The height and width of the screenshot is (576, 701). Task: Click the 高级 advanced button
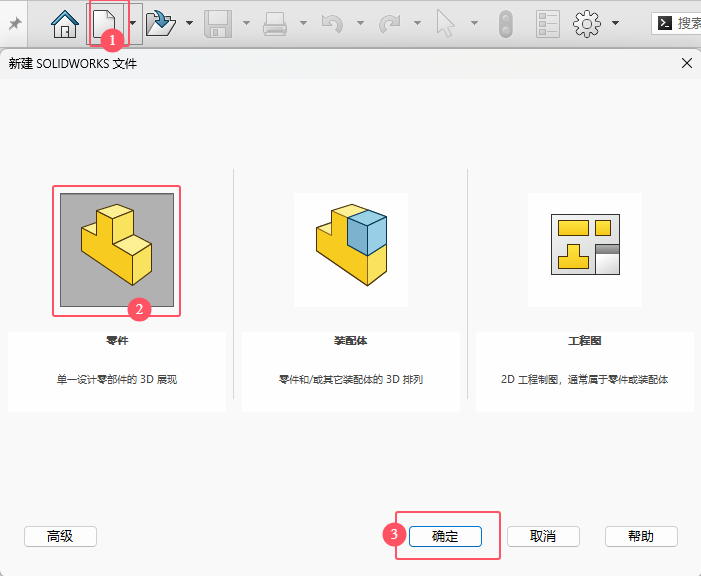click(60, 536)
